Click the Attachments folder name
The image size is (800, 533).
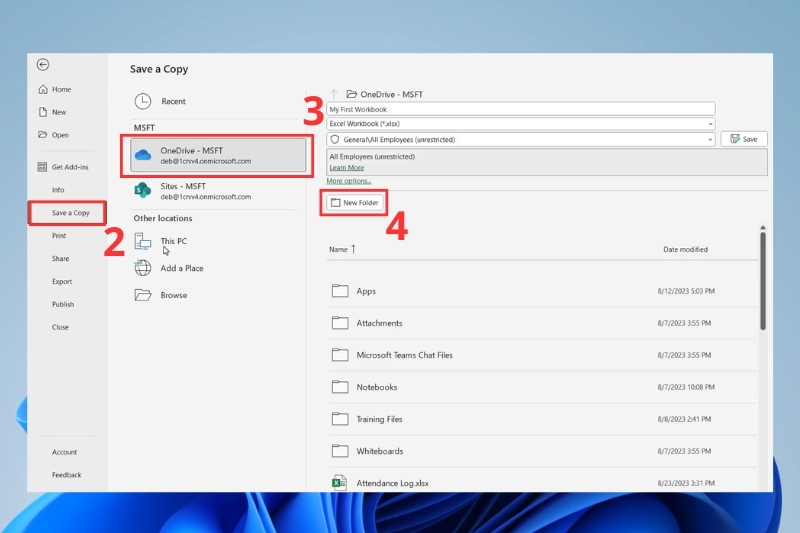(x=379, y=323)
